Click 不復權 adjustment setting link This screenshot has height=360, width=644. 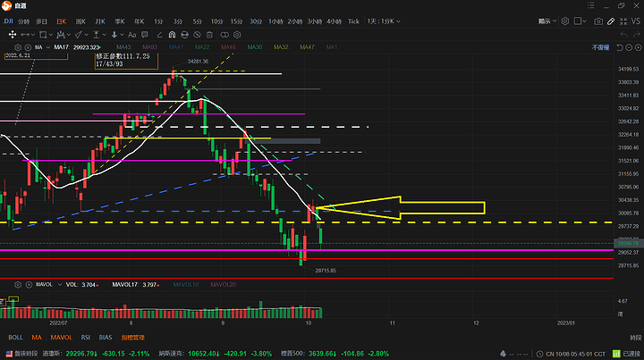pyautogui.click(x=600, y=47)
